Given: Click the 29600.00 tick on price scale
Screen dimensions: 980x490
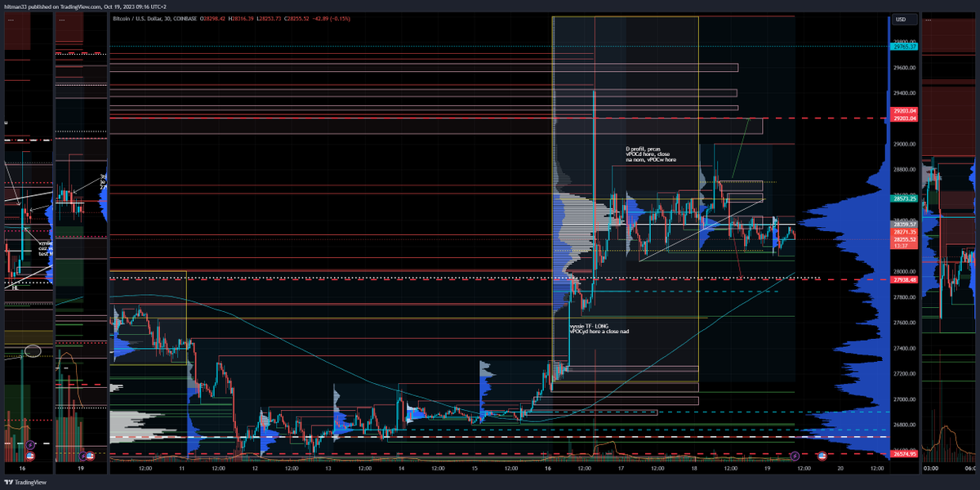Looking at the screenshot, I should click(905, 68).
